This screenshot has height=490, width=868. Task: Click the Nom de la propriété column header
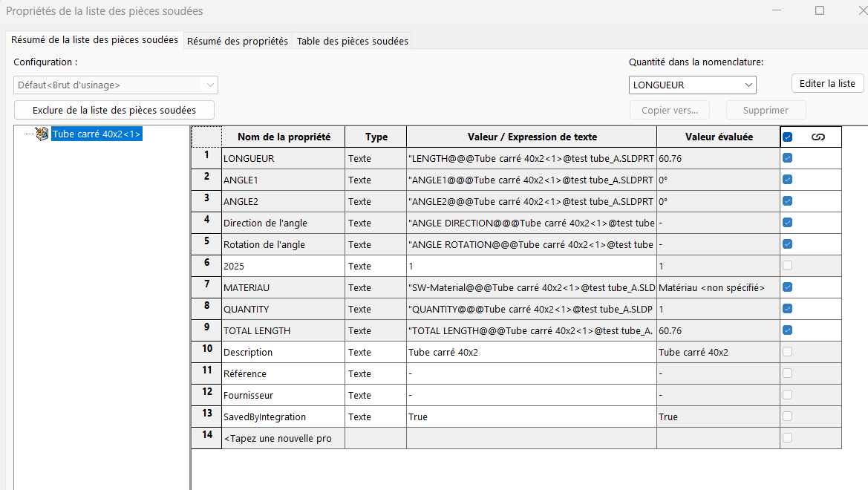pyautogui.click(x=283, y=137)
